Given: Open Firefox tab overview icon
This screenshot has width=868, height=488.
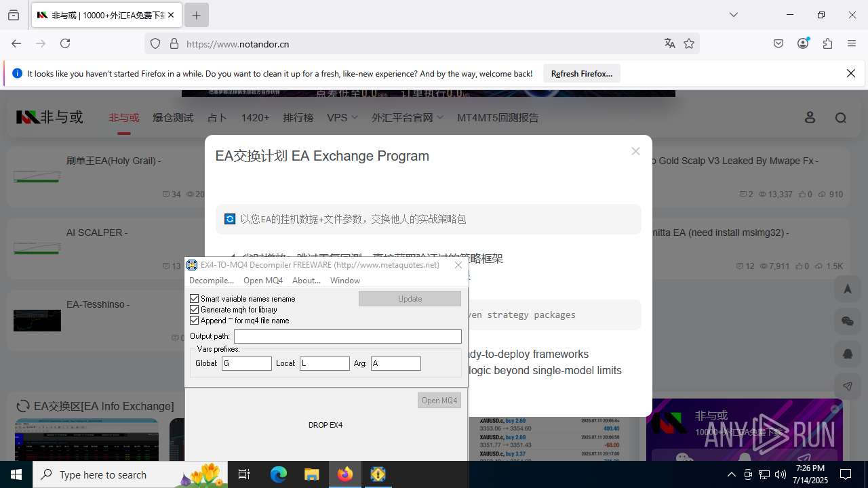Looking at the screenshot, I should pyautogui.click(x=14, y=15).
